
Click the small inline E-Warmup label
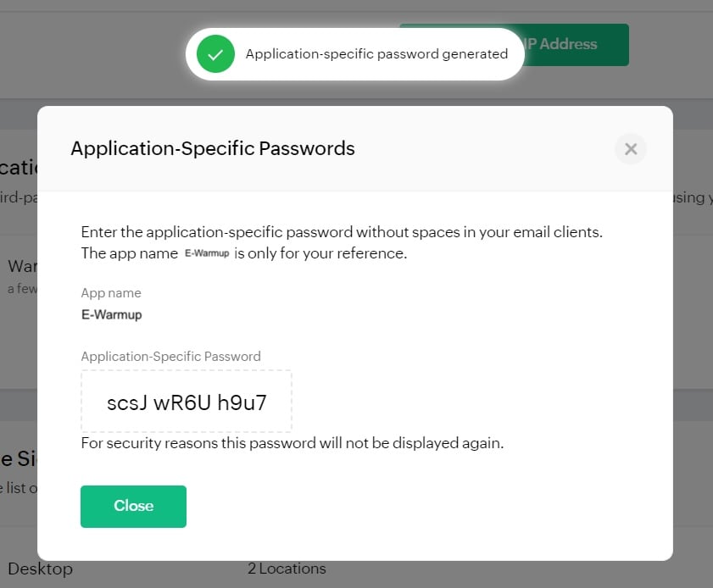207,253
